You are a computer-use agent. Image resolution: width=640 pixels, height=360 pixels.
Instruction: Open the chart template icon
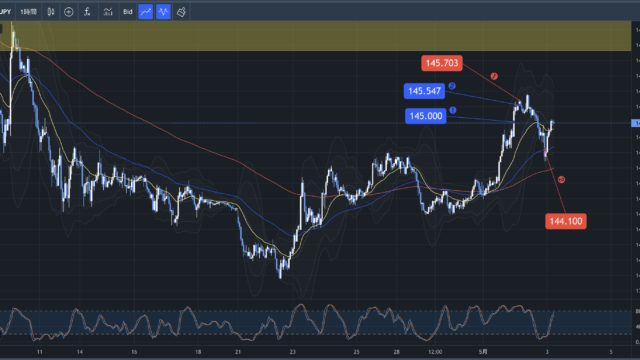tap(108, 12)
